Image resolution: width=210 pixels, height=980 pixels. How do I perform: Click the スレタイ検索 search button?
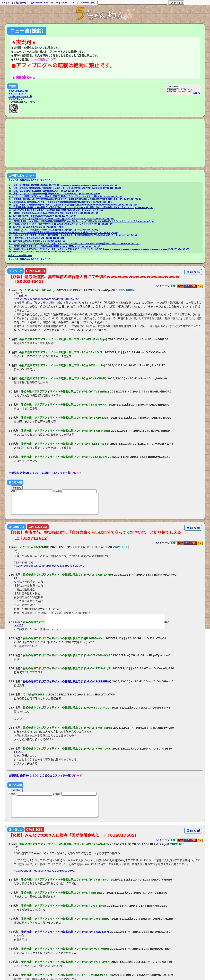[x=176, y=3]
